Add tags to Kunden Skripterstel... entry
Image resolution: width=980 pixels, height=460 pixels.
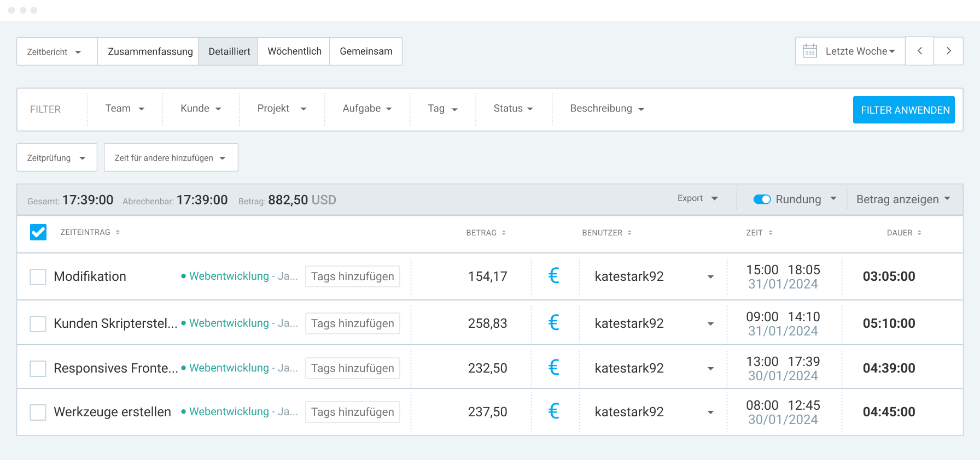353,323
